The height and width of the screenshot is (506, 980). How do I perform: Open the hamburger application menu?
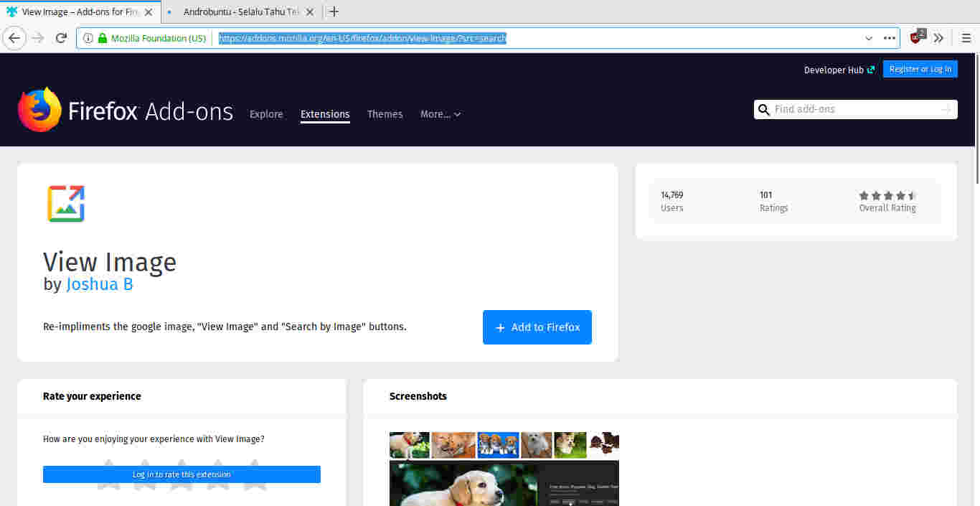966,38
